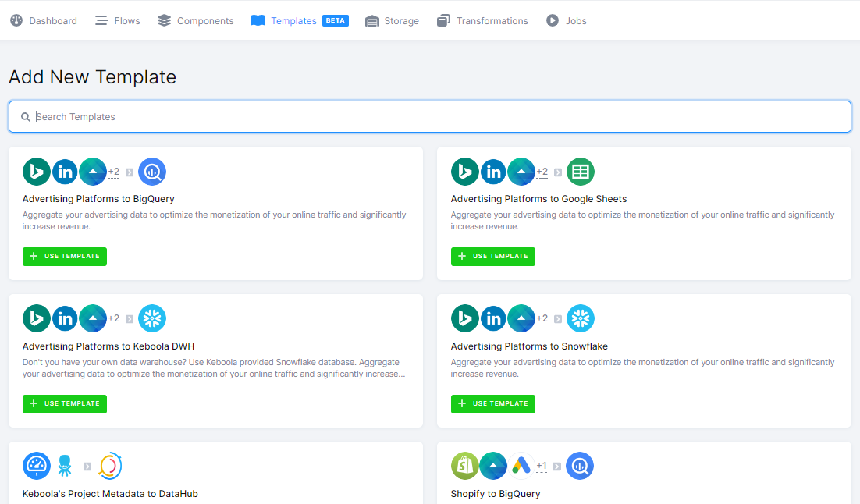
Task: Click the Google Sheets icon on its template card
Action: tap(580, 171)
